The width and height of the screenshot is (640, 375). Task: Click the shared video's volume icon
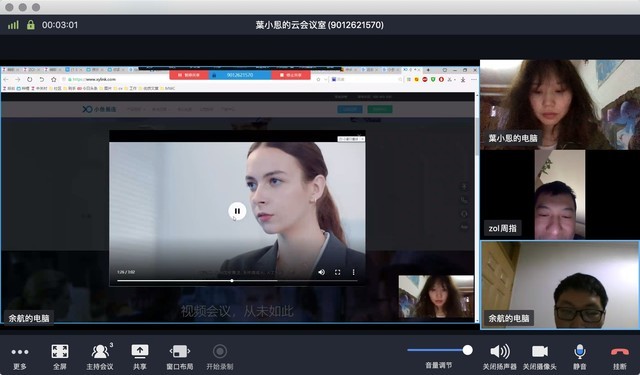[322, 272]
